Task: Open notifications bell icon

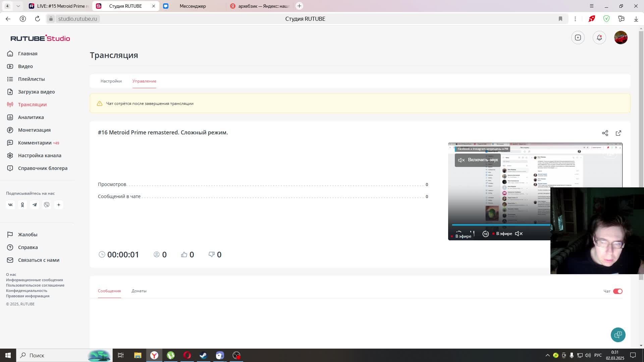Action: point(599,38)
